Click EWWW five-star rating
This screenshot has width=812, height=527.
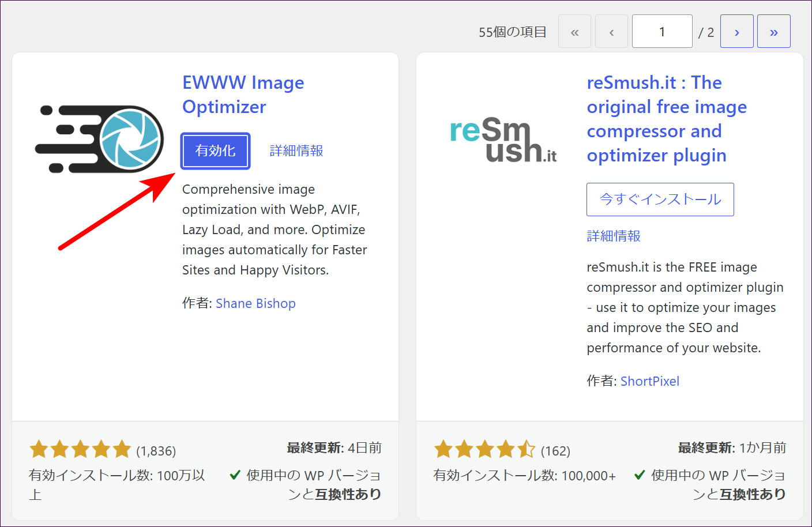(81, 449)
